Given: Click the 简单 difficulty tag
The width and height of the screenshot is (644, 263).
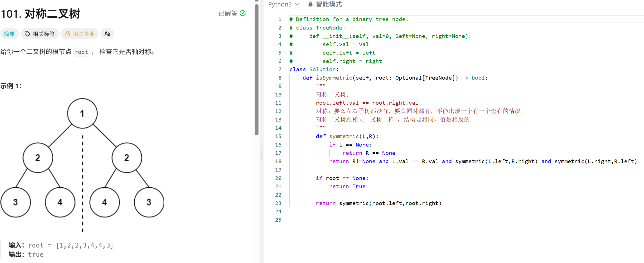Looking at the screenshot, I should tap(10, 34).
